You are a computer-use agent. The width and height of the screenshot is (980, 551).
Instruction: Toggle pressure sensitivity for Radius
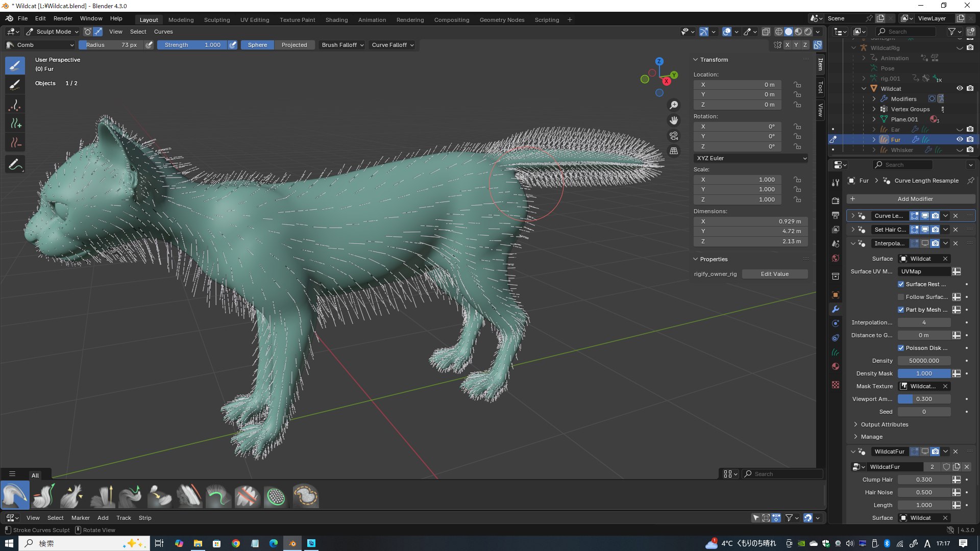click(x=149, y=45)
